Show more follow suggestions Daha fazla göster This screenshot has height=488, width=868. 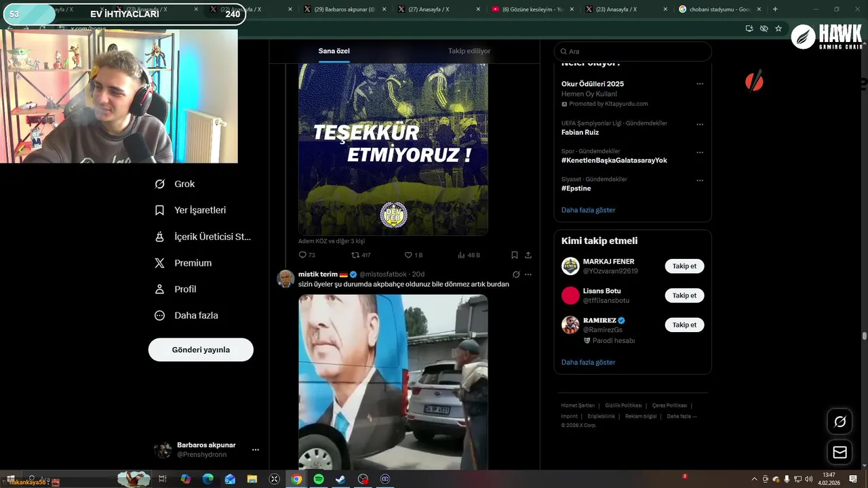(x=588, y=363)
